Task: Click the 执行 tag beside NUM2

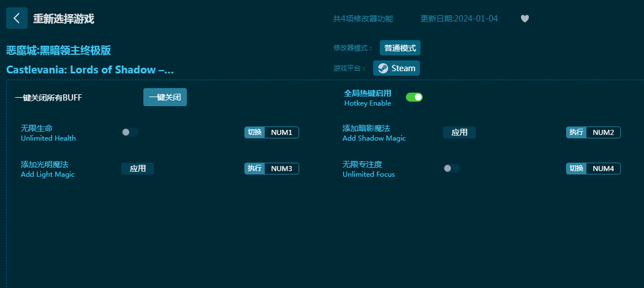Action: pos(576,132)
